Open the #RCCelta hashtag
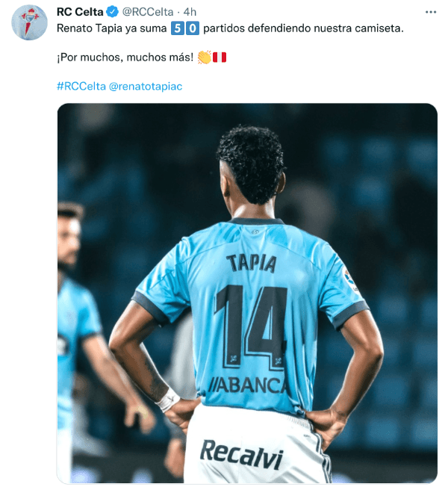The image size is (448, 490). [x=81, y=86]
